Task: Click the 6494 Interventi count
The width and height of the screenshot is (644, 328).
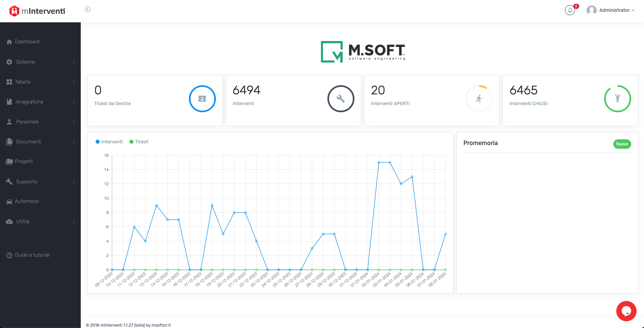Action: click(247, 90)
